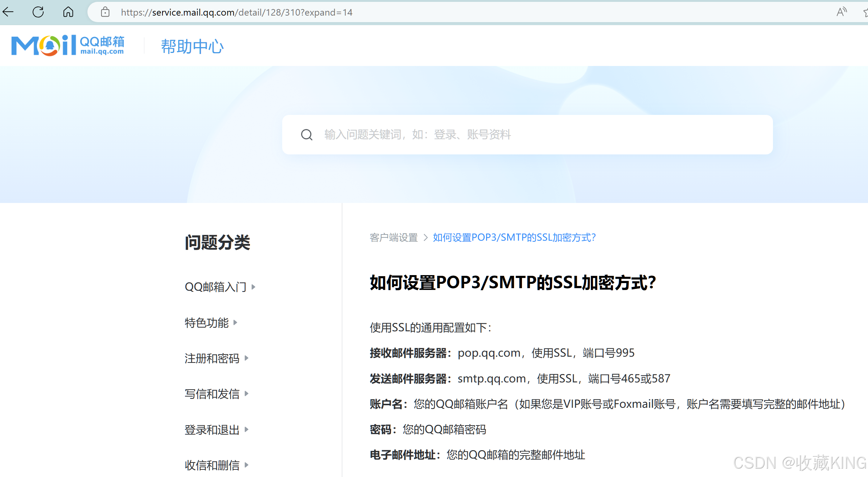
Task: Activate the Read Aloud icon
Action: tap(842, 12)
